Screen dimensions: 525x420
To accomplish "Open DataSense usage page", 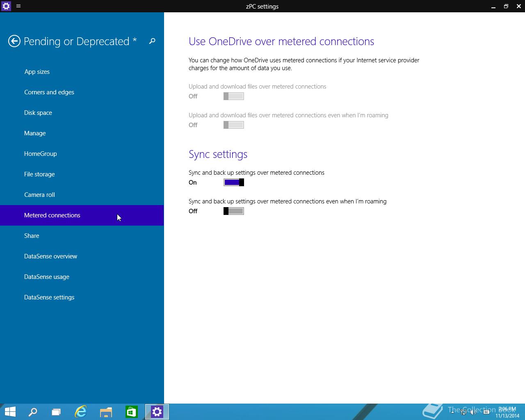I will tap(82, 277).
